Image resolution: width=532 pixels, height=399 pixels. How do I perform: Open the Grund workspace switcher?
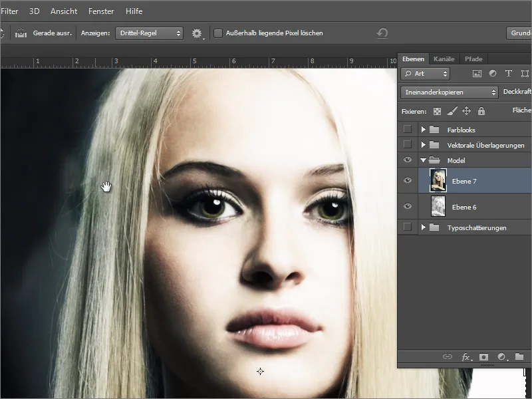point(519,33)
